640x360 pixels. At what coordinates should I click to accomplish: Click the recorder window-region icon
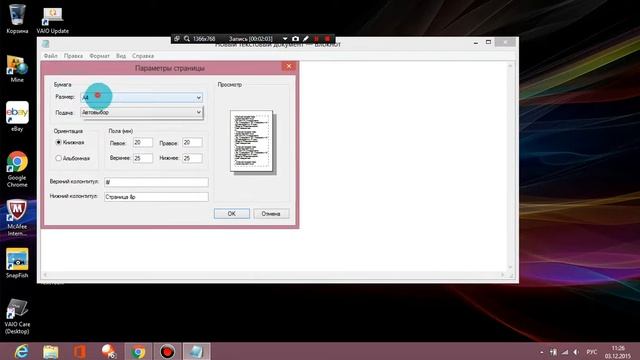pos(177,39)
